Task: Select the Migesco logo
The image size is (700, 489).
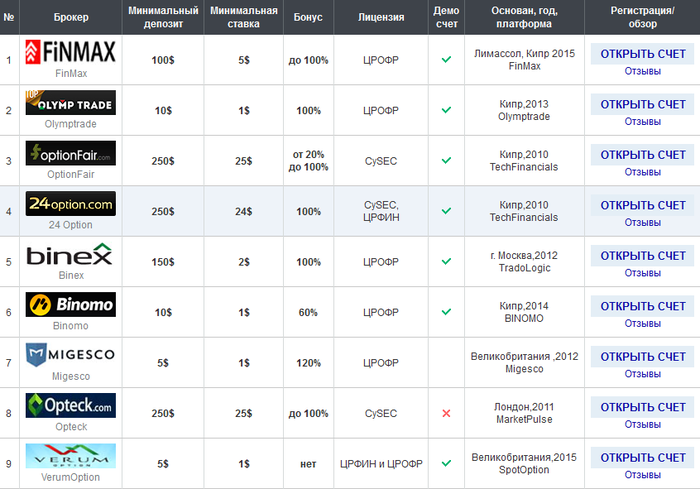Action: [71, 355]
